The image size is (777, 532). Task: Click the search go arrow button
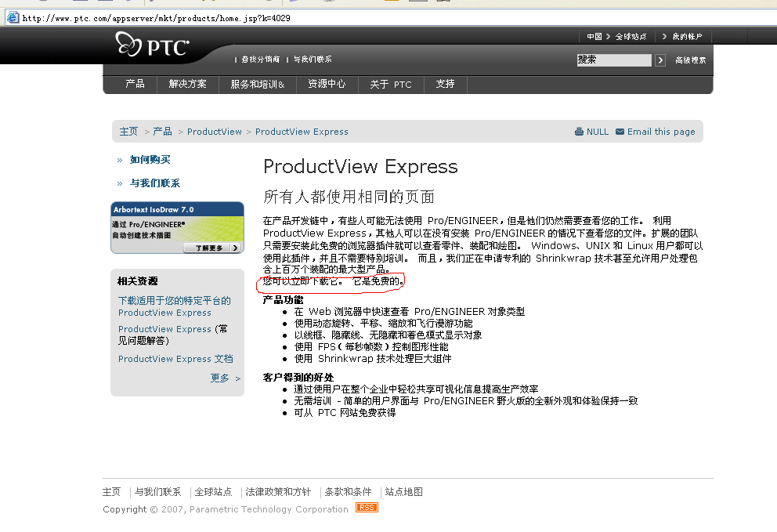click(660, 60)
